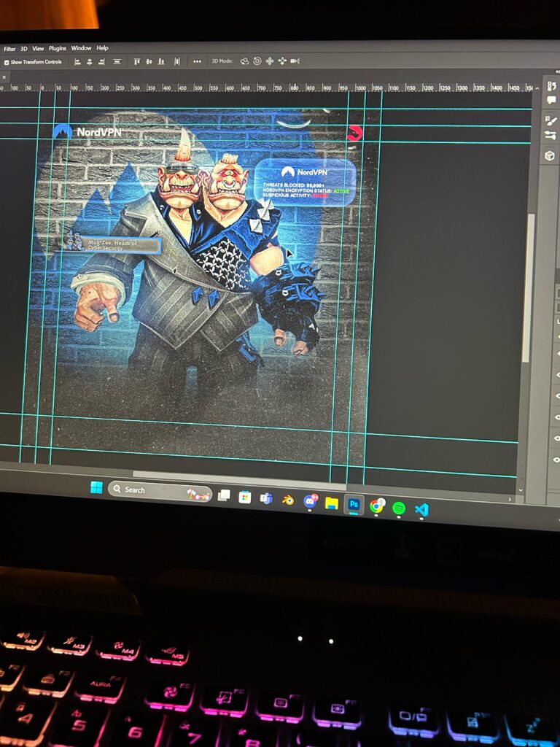Click Align horizontal centers icon
Image resolution: width=560 pixels, height=747 pixels.
click(x=90, y=62)
